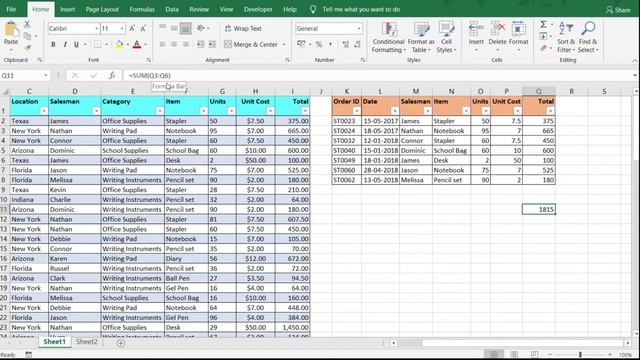Click the Format cells icon
Viewport: 640px width, 360px height.
[518, 29]
